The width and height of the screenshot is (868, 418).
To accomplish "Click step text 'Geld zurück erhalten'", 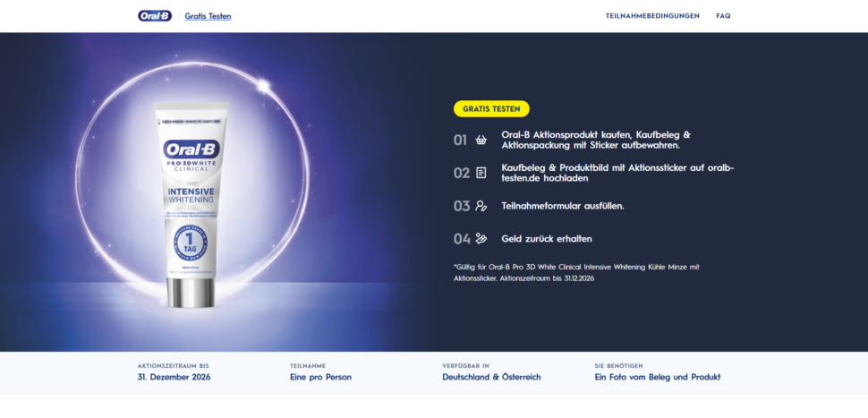I will tap(547, 239).
